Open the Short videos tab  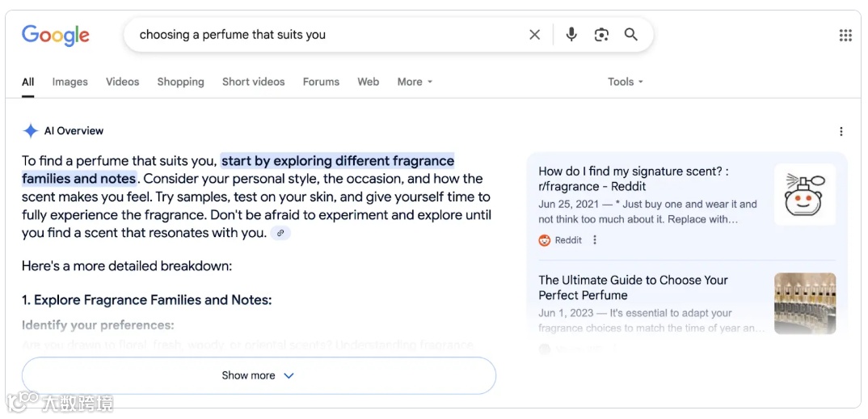pos(254,82)
